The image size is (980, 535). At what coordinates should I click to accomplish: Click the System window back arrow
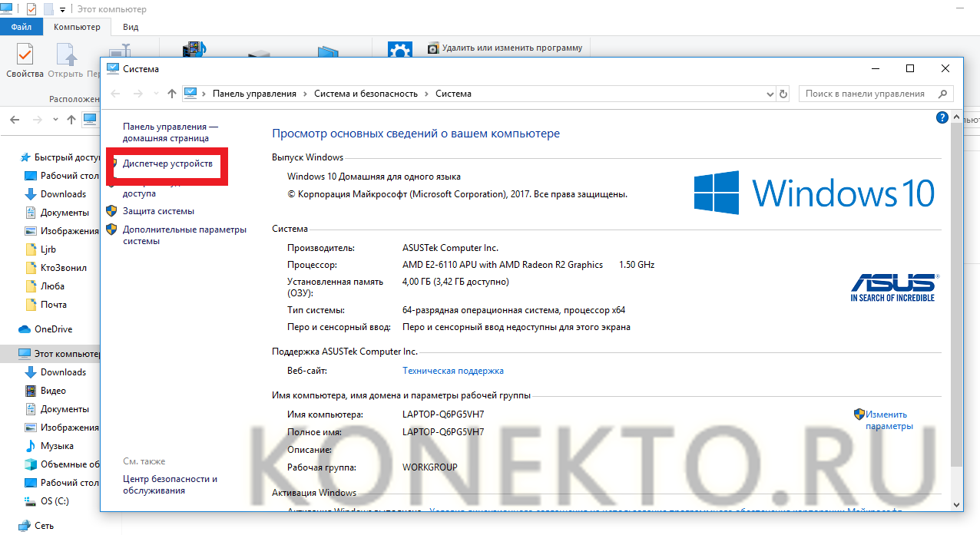coord(116,94)
